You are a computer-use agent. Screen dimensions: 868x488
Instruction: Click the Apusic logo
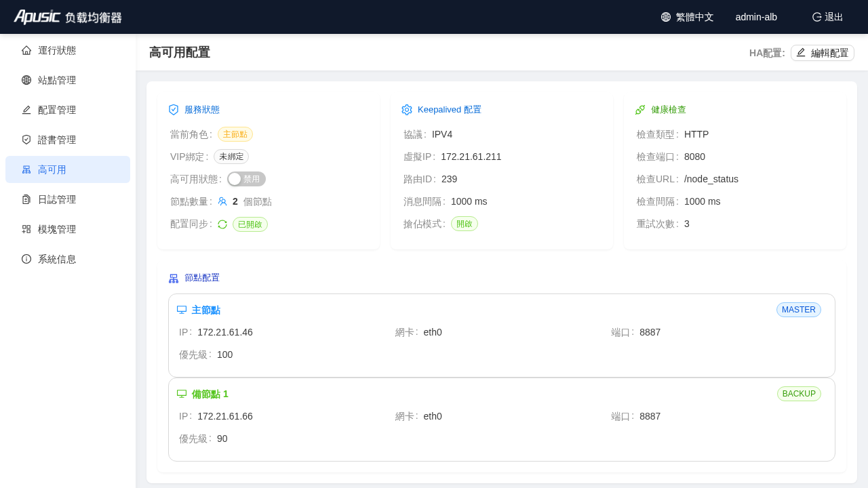click(68, 17)
